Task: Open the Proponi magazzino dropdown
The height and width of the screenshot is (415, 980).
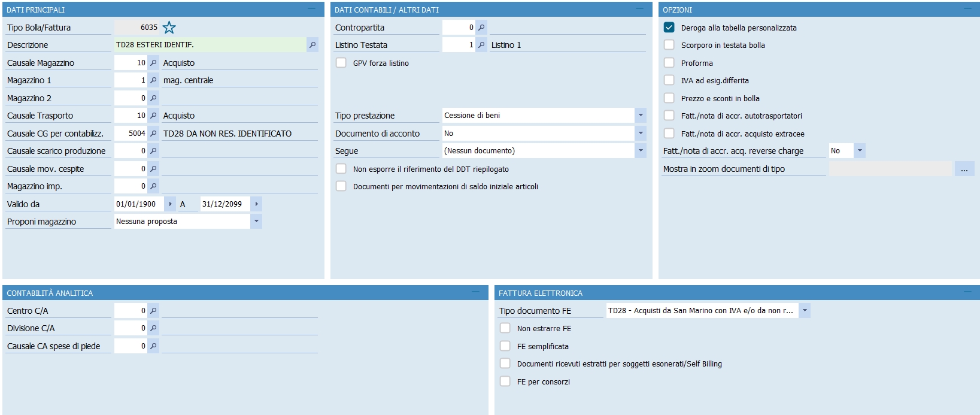Action: coord(256,222)
